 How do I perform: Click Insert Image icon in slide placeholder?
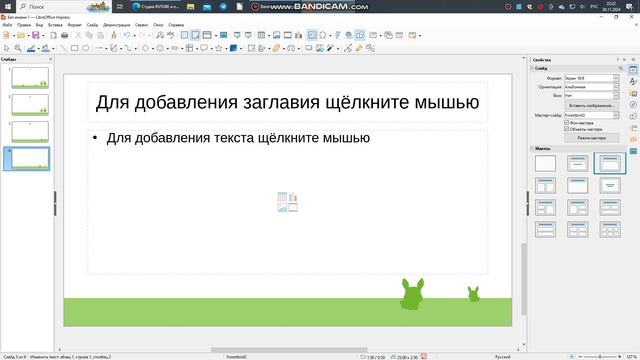point(282,207)
